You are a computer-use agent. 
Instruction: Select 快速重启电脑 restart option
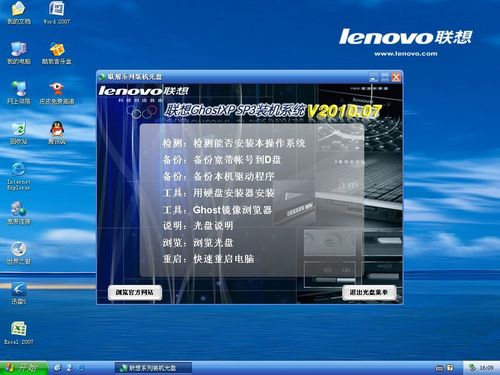tap(209, 259)
